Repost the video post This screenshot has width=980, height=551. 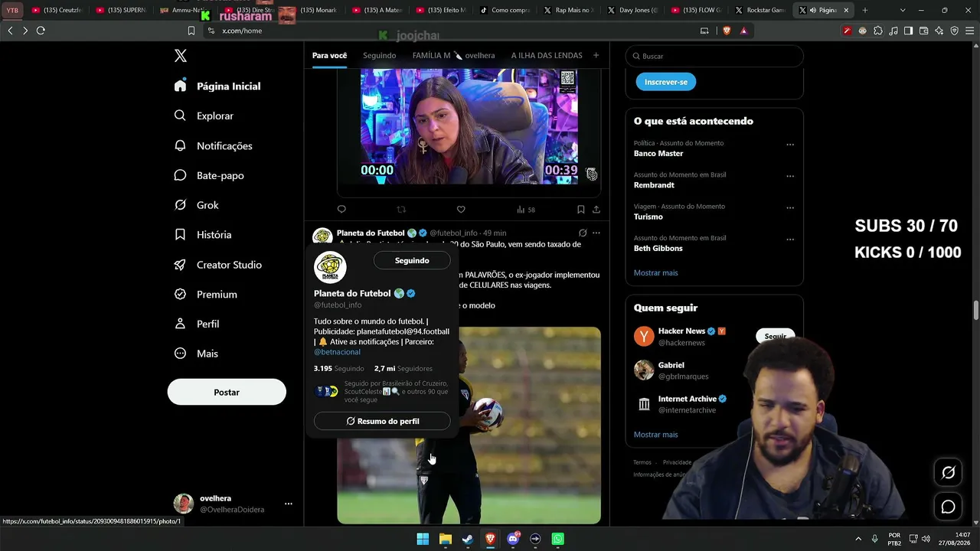[x=401, y=209]
